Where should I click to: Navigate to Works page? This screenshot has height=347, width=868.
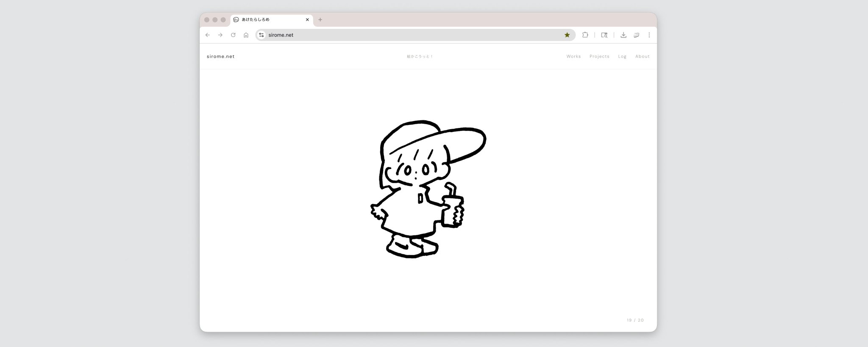pos(573,56)
